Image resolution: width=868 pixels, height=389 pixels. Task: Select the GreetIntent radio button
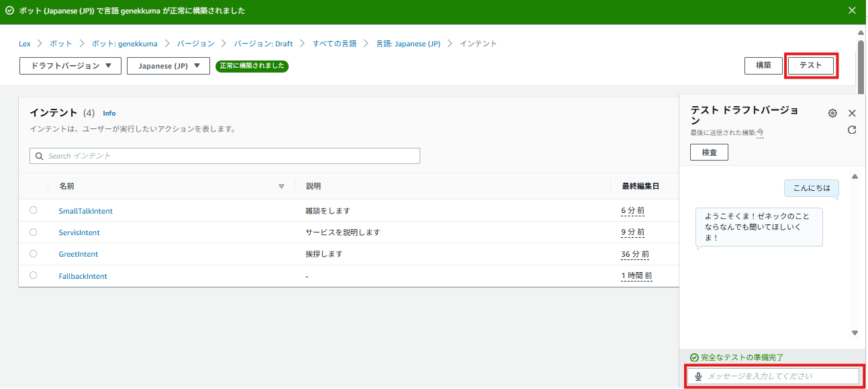tap(34, 253)
